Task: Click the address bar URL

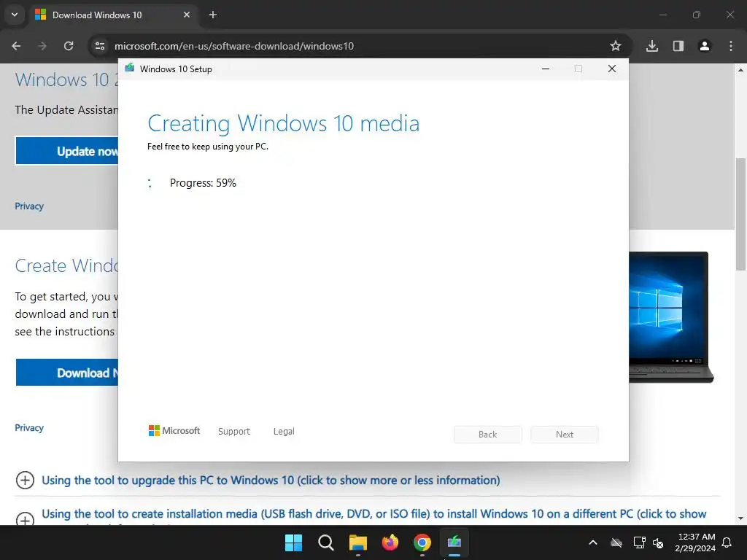Action: click(x=234, y=46)
